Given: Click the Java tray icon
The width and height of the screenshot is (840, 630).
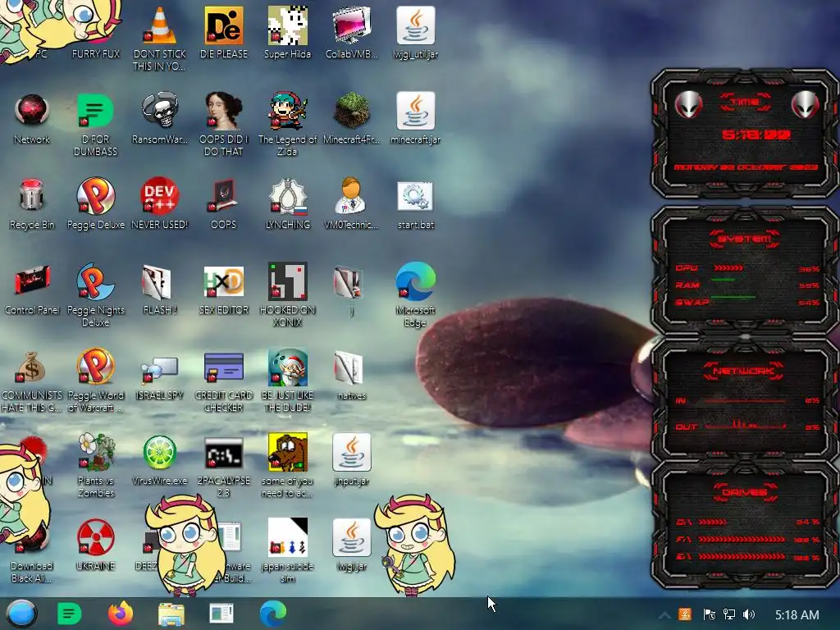Looking at the screenshot, I should tap(685, 614).
